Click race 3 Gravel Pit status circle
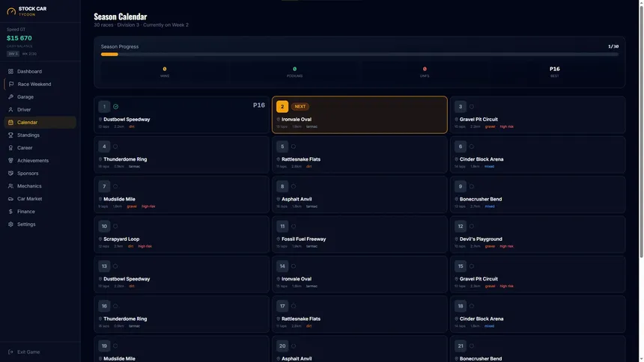Image resolution: width=644 pixels, height=362 pixels. click(472, 107)
